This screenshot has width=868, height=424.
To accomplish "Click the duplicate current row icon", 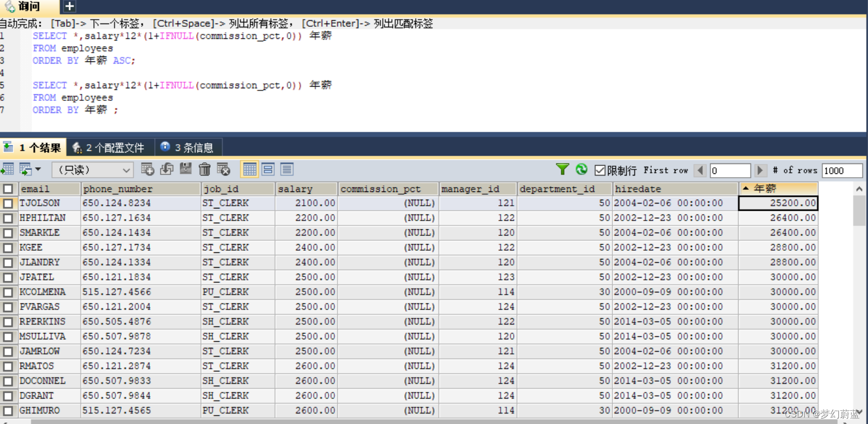I will click(x=167, y=169).
